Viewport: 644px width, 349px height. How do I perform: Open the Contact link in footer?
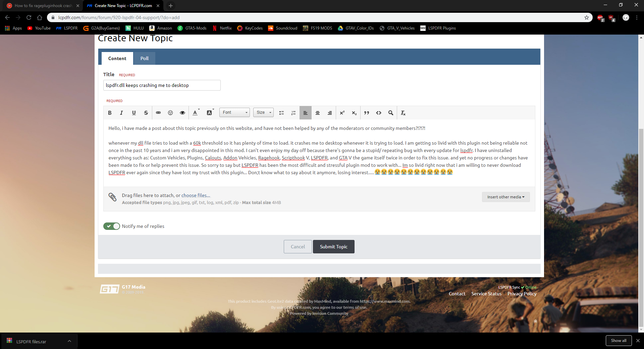(x=457, y=294)
